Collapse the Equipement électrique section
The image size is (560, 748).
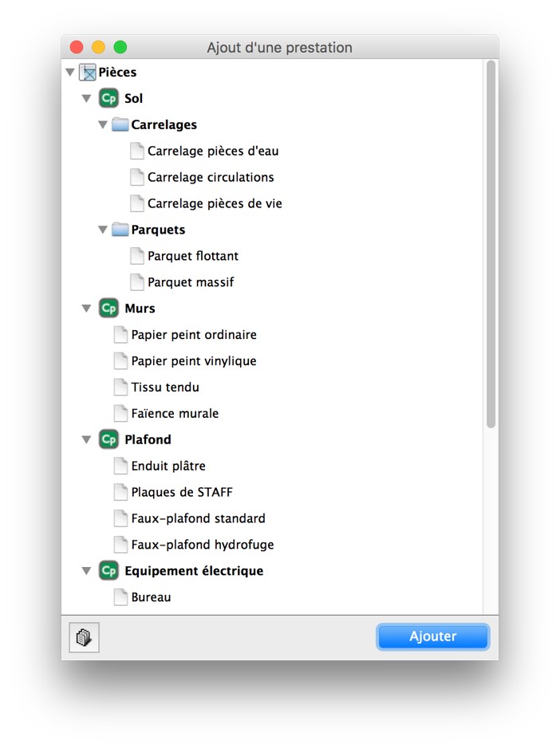[86, 571]
